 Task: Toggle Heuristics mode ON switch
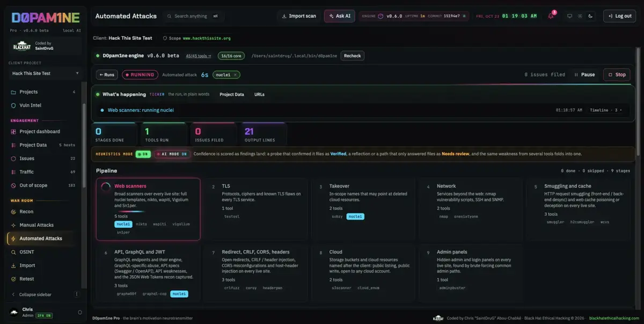click(143, 154)
